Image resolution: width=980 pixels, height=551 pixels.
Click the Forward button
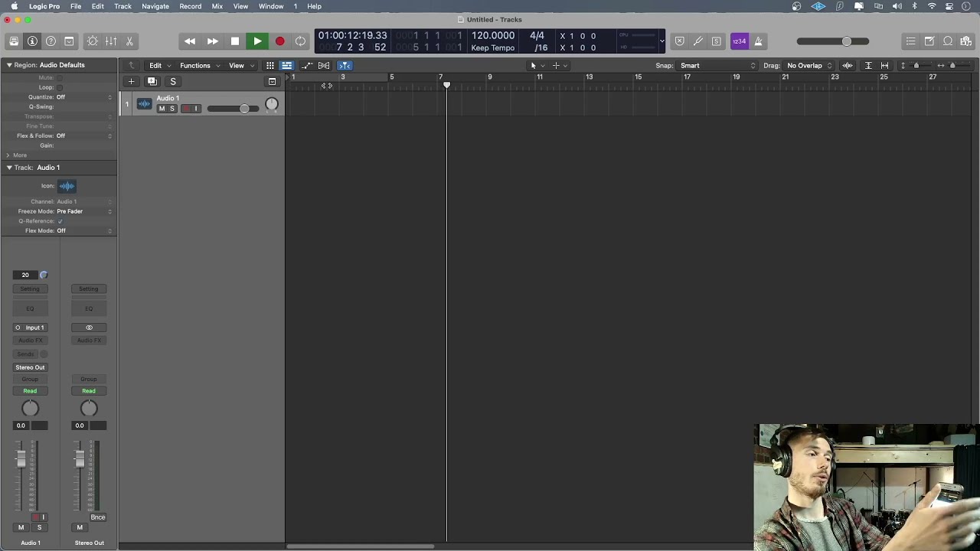pyautogui.click(x=212, y=41)
